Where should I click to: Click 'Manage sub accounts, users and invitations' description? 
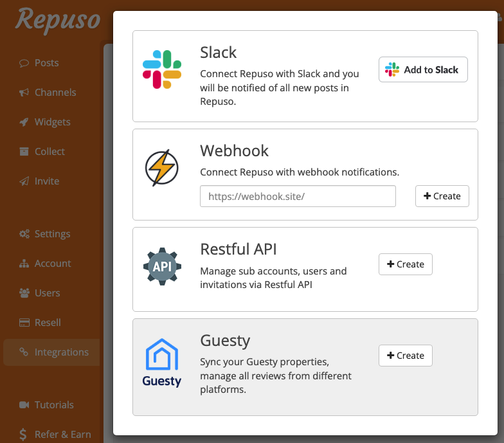[273, 278]
